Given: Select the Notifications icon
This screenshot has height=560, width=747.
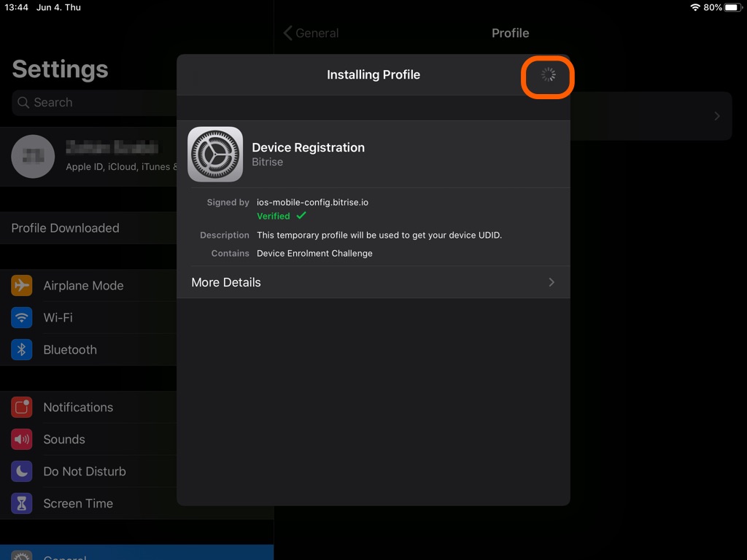Looking at the screenshot, I should 21,407.
